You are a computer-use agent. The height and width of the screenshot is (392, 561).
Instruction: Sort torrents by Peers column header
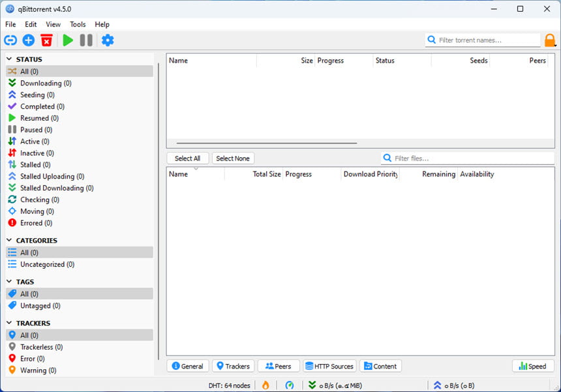[x=519, y=61]
